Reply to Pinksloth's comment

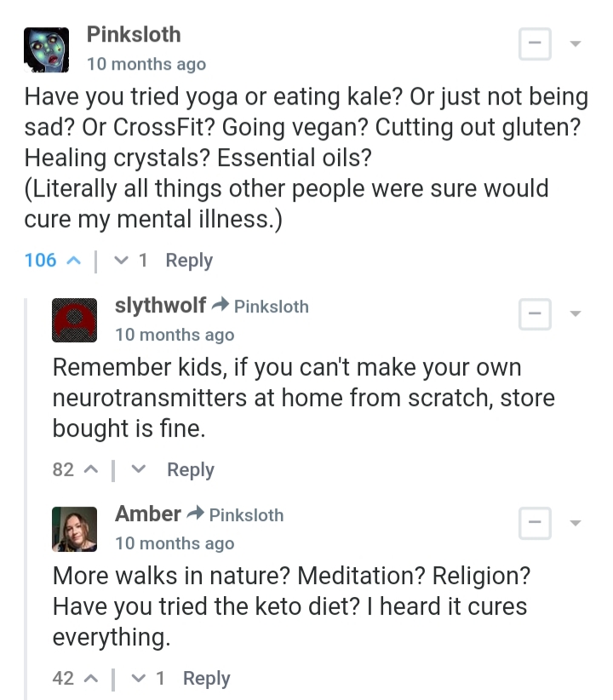pos(189,261)
